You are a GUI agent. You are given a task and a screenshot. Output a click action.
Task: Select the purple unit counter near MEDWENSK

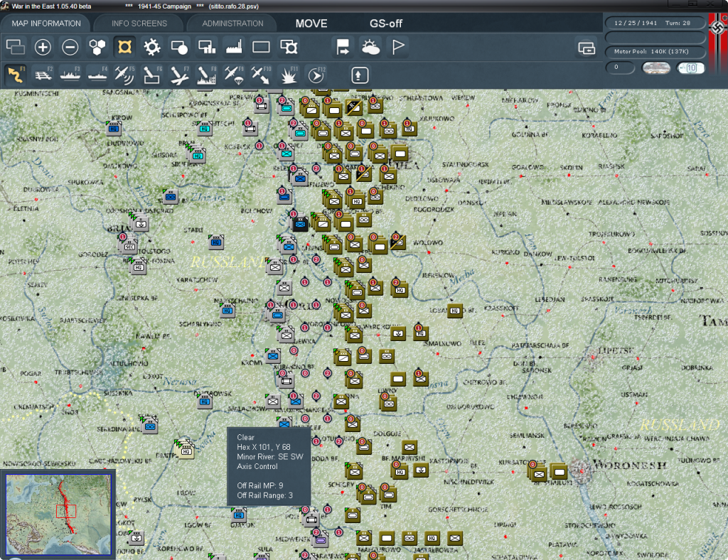321,539
